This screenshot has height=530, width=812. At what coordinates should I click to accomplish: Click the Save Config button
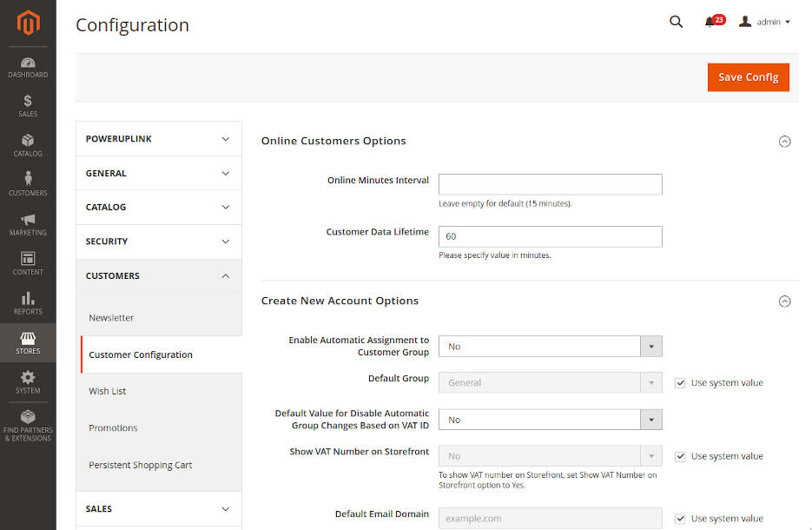click(748, 77)
